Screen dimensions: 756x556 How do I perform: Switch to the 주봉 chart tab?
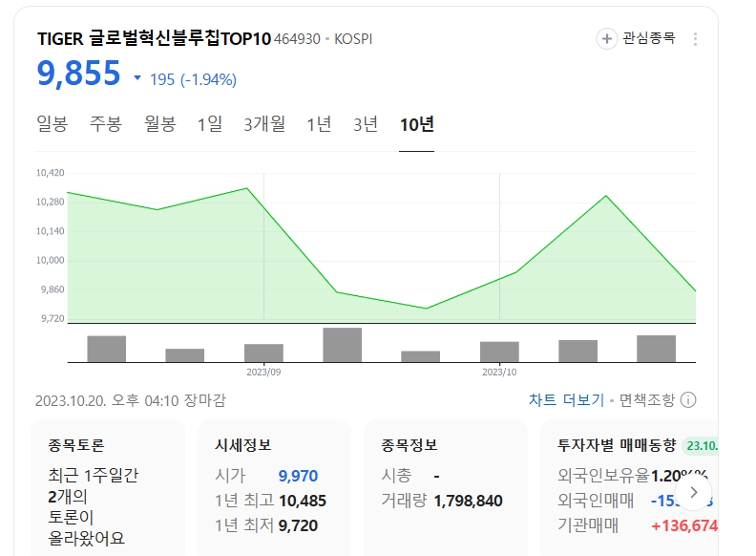(x=106, y=124)
